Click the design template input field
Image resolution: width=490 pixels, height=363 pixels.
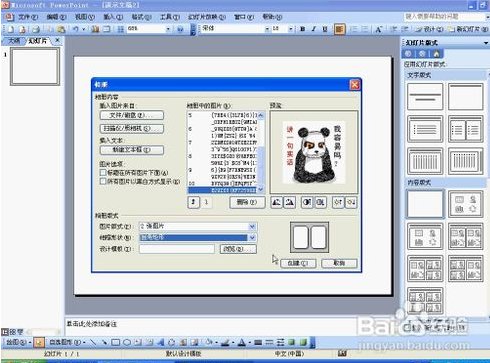pyautogui.click(x=177, y=249)
